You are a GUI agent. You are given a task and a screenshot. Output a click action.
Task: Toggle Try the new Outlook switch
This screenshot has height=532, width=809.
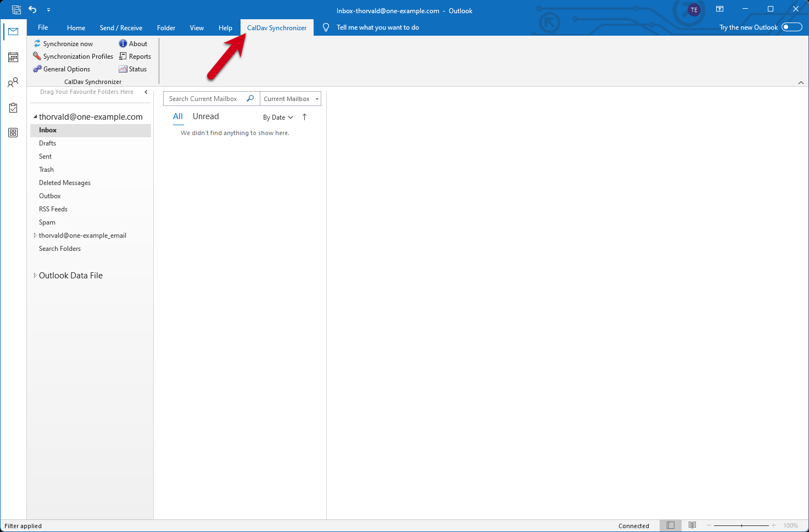tap(792, 27)
